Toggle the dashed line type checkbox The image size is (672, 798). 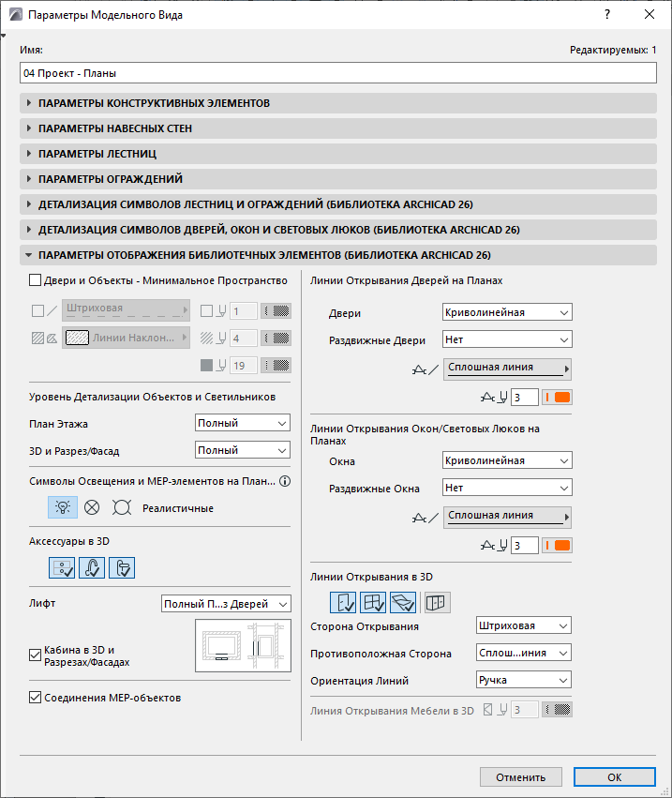point(38,311)
